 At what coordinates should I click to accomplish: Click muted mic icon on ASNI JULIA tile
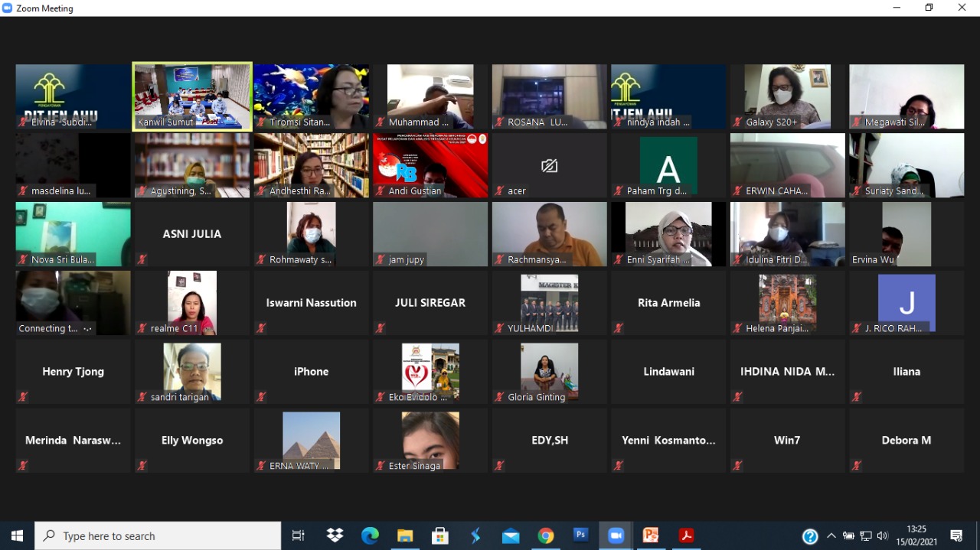click(142, 259)
